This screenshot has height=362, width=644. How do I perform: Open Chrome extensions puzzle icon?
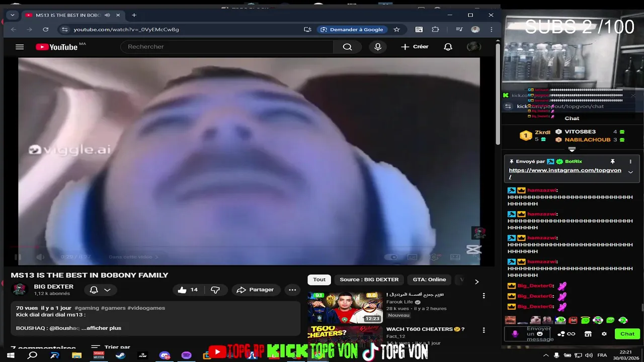click(436, 30)
